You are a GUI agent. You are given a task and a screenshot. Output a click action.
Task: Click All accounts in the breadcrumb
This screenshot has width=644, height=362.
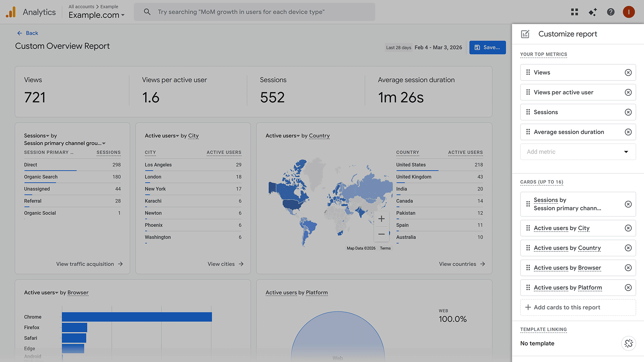coord(81,6)
